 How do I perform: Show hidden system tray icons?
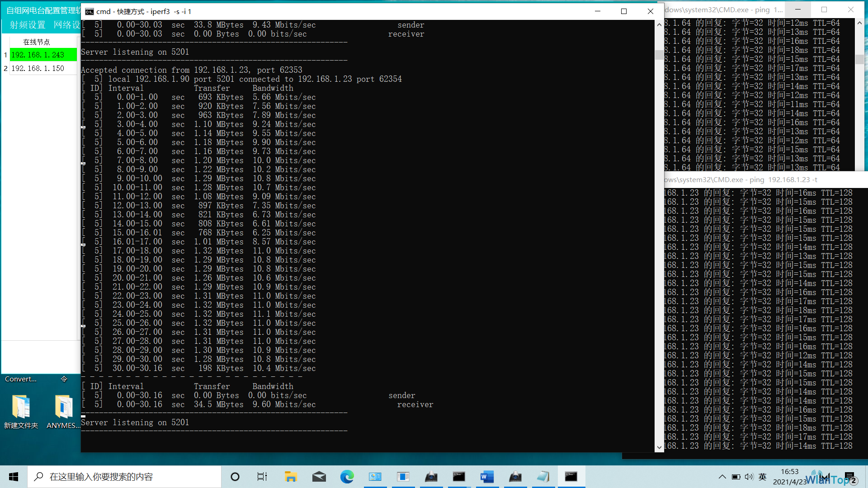point(722,477)
